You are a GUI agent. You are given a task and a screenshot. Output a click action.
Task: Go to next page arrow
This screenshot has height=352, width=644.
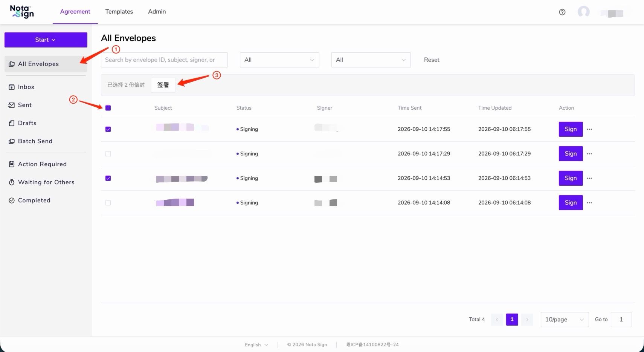(527, 320)
